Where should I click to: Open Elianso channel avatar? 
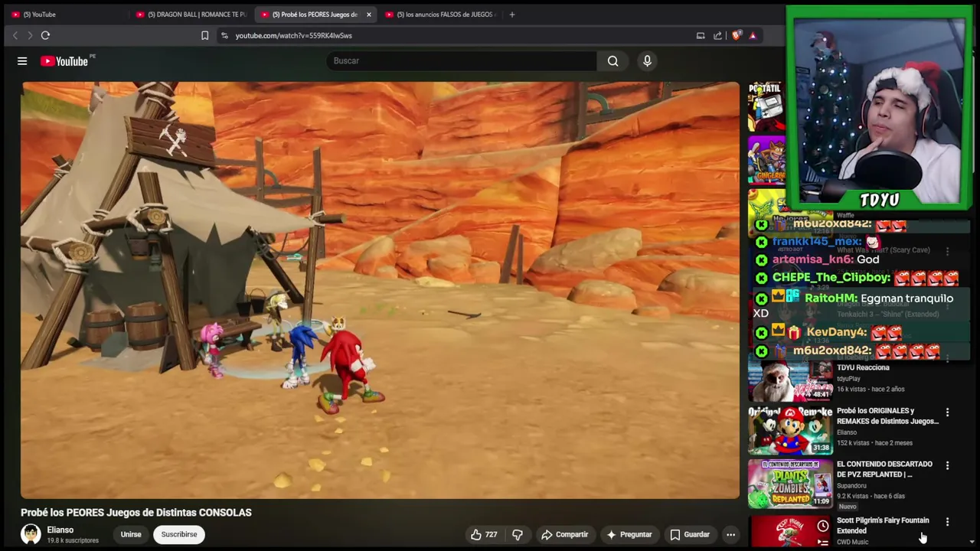(x=31, y=534)
